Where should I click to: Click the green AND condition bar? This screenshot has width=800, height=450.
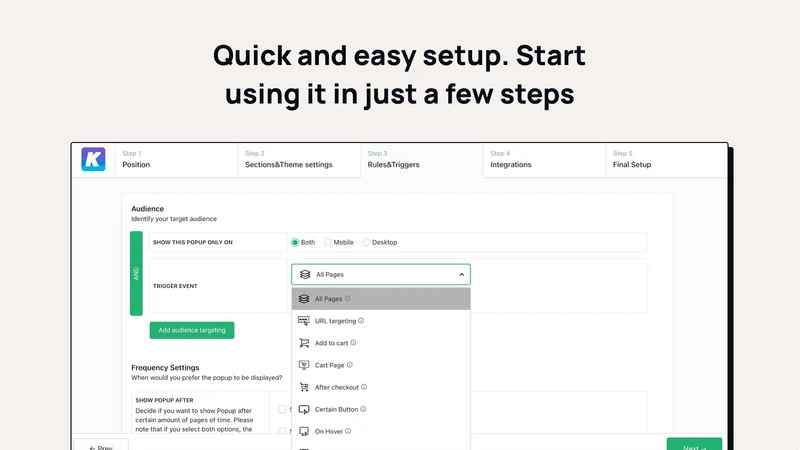136,273
